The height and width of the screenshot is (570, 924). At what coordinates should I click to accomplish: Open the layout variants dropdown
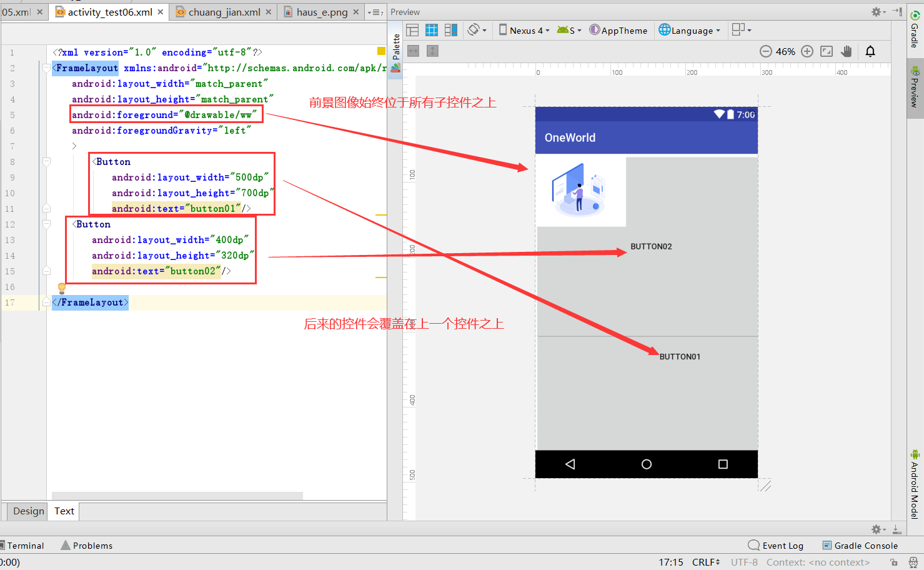tap(742, 30)
